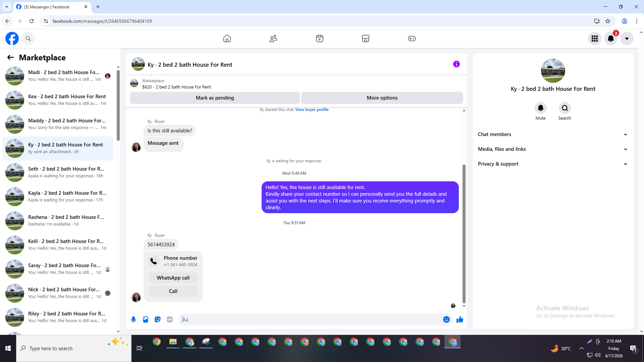Select the Ky conversation in the list
Image resolution: width=644 pixels, height=362 pixels.
tap(58, 148)
